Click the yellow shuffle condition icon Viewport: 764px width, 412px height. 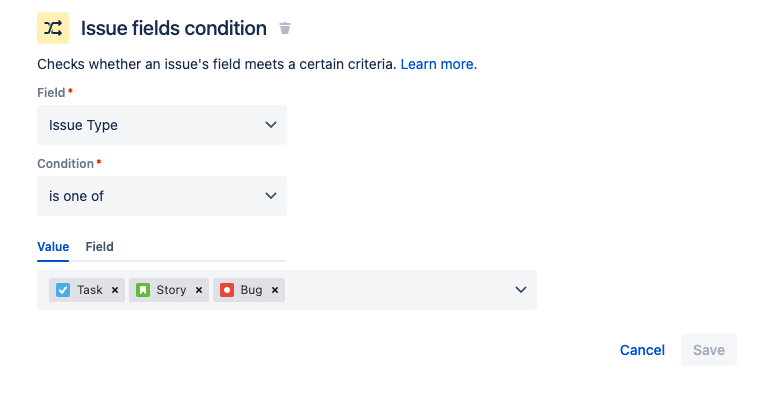(53, 28)
